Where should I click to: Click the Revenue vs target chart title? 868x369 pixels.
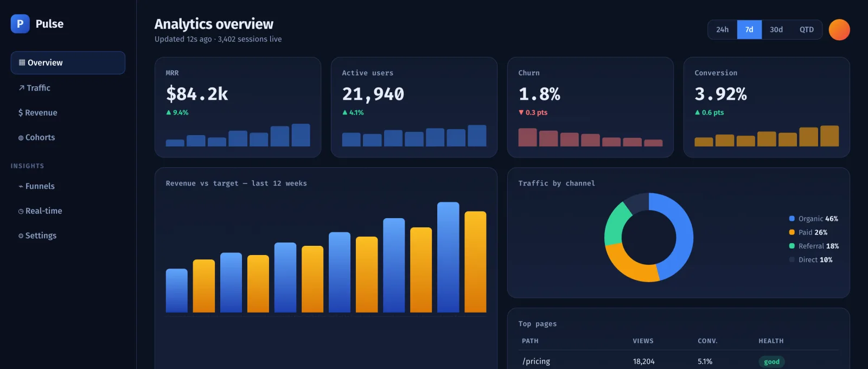click(x=236, y=183)
